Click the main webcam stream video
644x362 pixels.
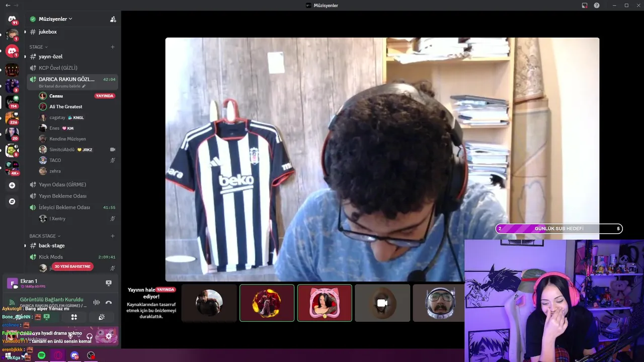click(382, 159)
